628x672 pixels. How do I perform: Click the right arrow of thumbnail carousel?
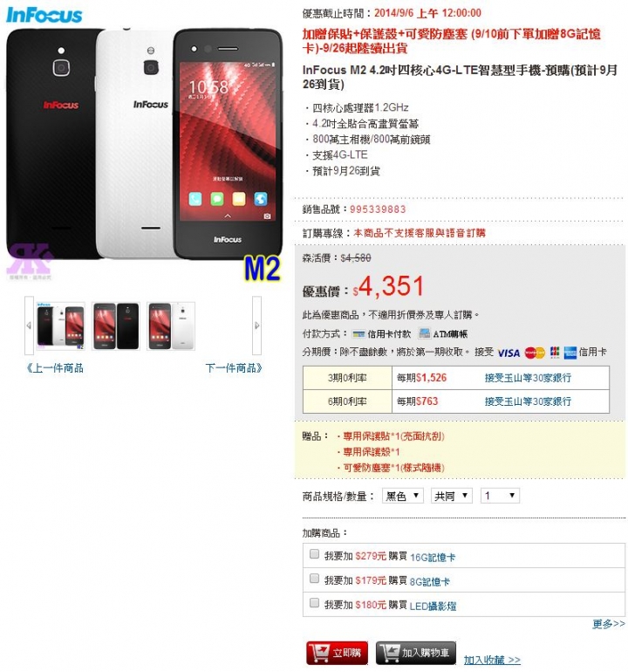256,326
